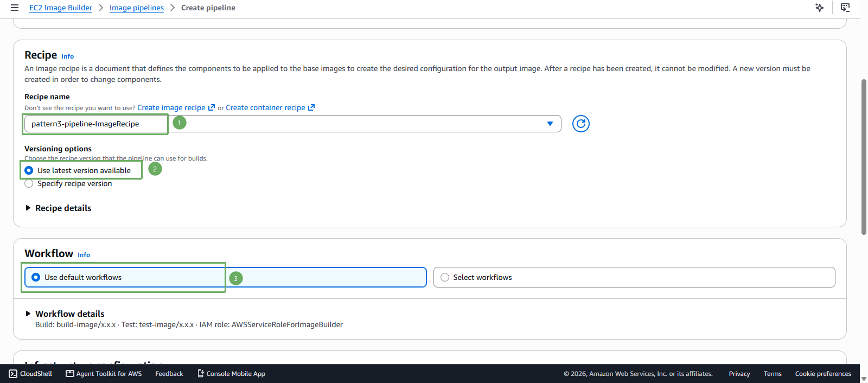The height and width of the screenshot is (383, 868).
Task: Open Cookie preferences
Action: tap(823, 374)
